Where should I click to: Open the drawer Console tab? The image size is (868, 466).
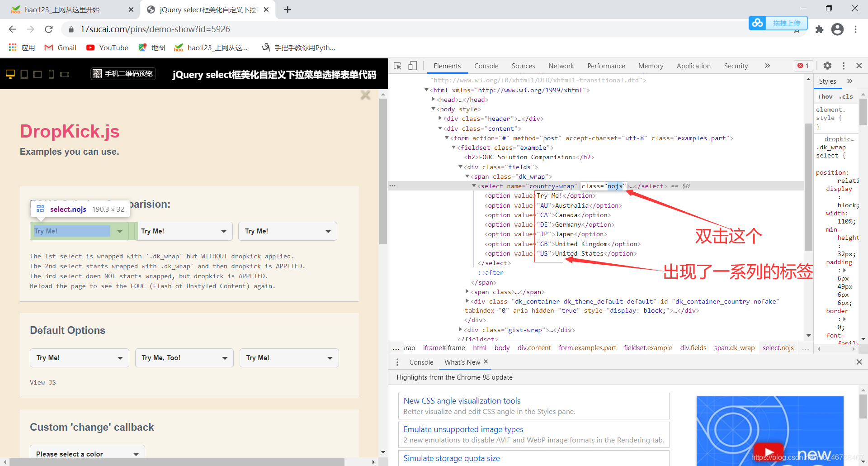(x=421, y=362)
